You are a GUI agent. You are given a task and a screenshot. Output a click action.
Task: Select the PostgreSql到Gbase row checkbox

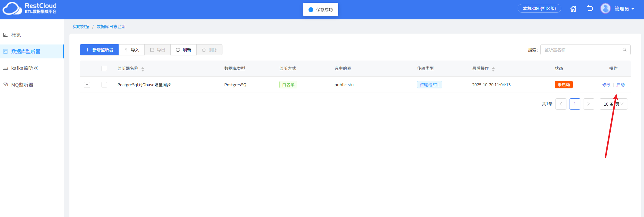click(104, 85)
